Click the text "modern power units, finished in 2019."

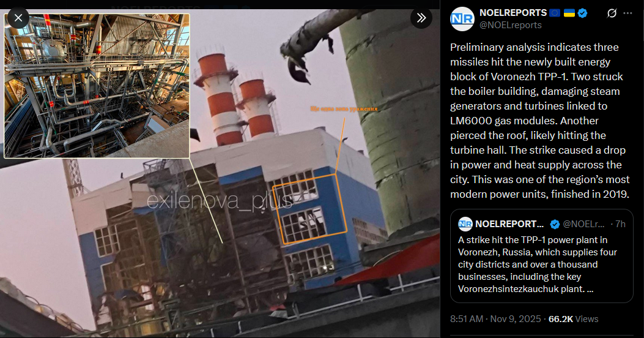539,194
